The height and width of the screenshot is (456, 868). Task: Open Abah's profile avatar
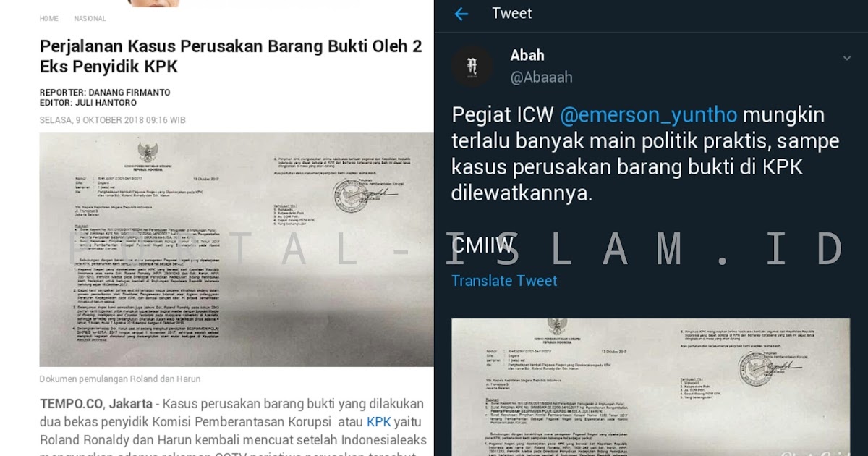tap(472, 67)
